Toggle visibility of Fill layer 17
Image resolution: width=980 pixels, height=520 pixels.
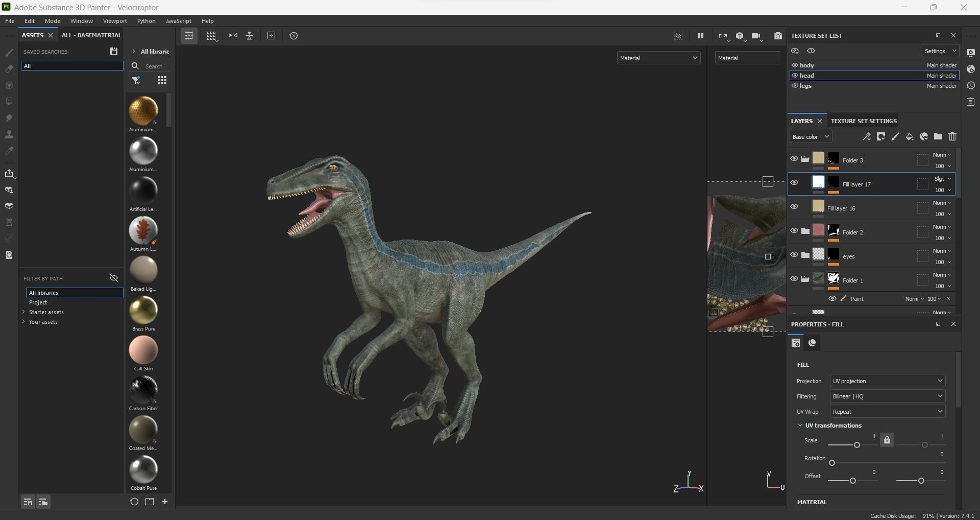pyautogui.click(x=794, y=183)
